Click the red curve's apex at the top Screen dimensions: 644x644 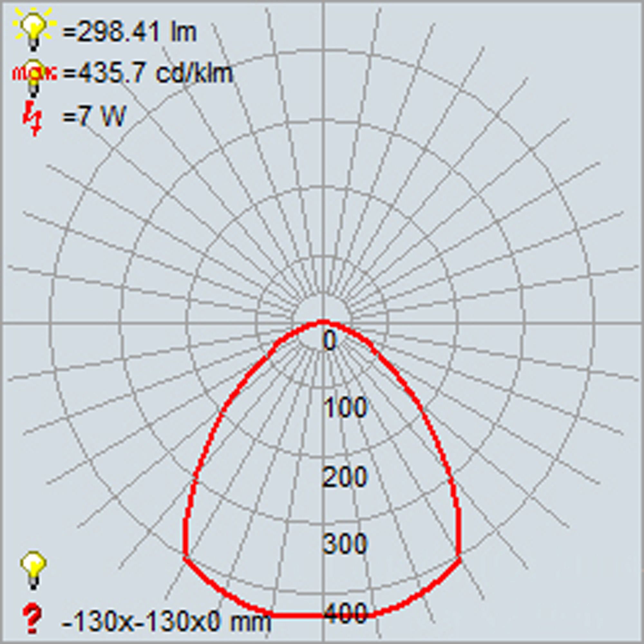point(323,321)
